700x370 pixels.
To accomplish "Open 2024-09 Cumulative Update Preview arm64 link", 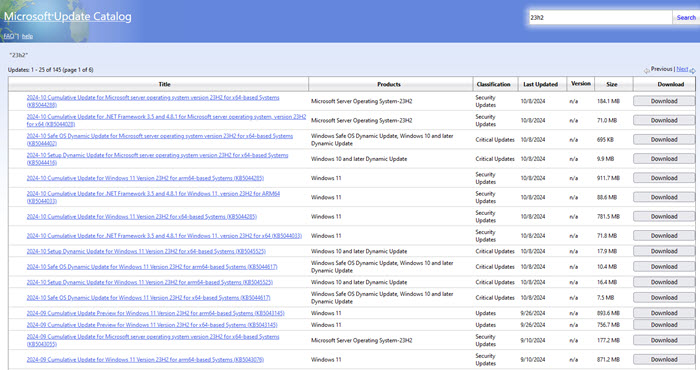I will [x=155, y=313].
